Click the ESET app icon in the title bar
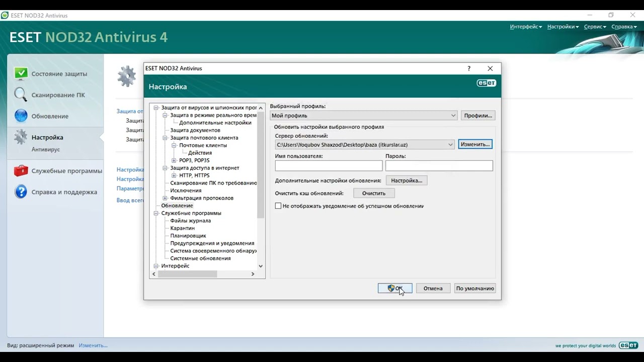This screenshot has height=362, width=644. click(x=5, y=15)
